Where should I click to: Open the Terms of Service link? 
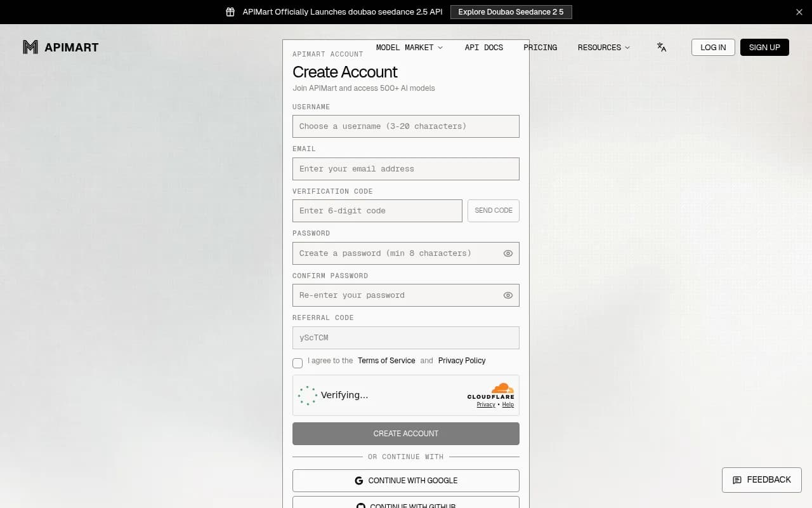point(386,361)
